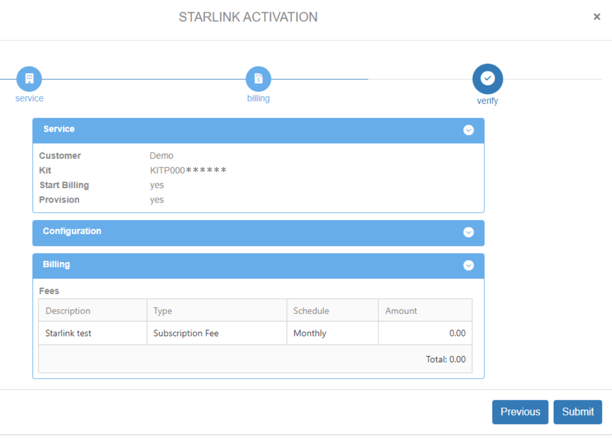
Task: Click the Service panel header title
Action: click(x=59, y=130)
